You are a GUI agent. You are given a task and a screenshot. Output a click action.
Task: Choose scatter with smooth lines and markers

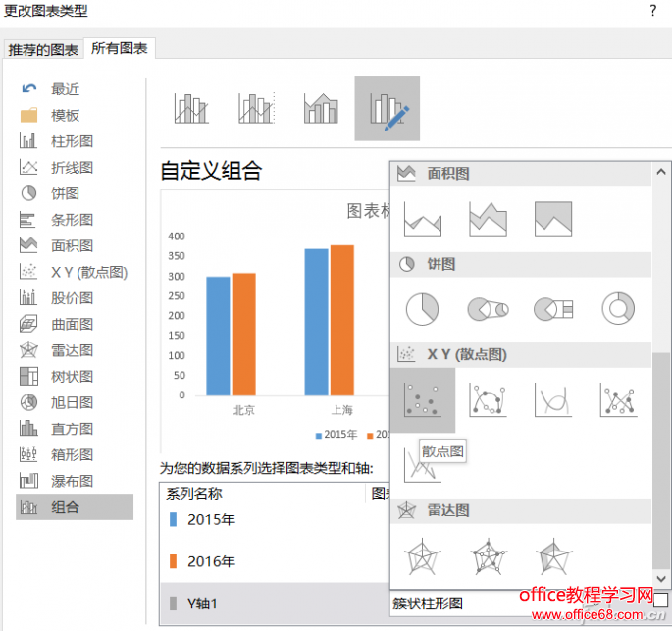[488, 400]
